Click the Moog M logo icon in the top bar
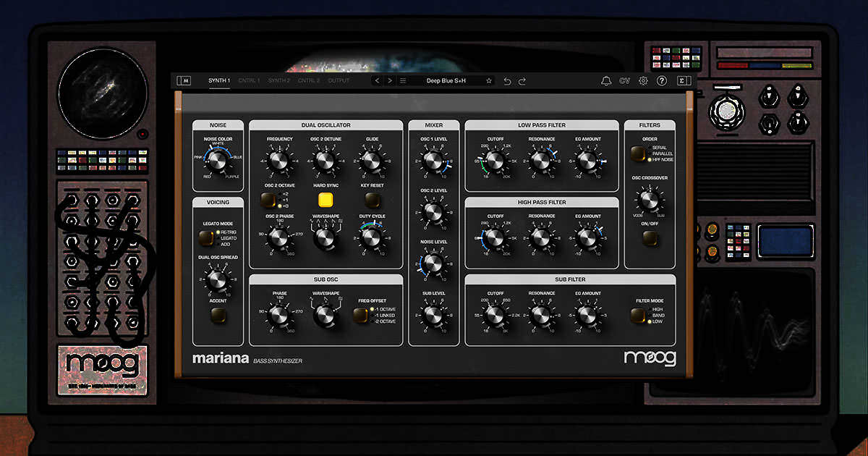Screen dimensions: 868x456 click(185, 81)
